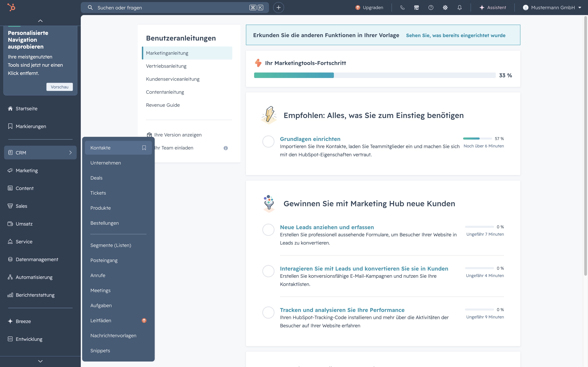Screen dimensions: 588x367
Task: Open the Berichterstattung sidebar menu
Action: pyautogui.click(x=40, y=295)
